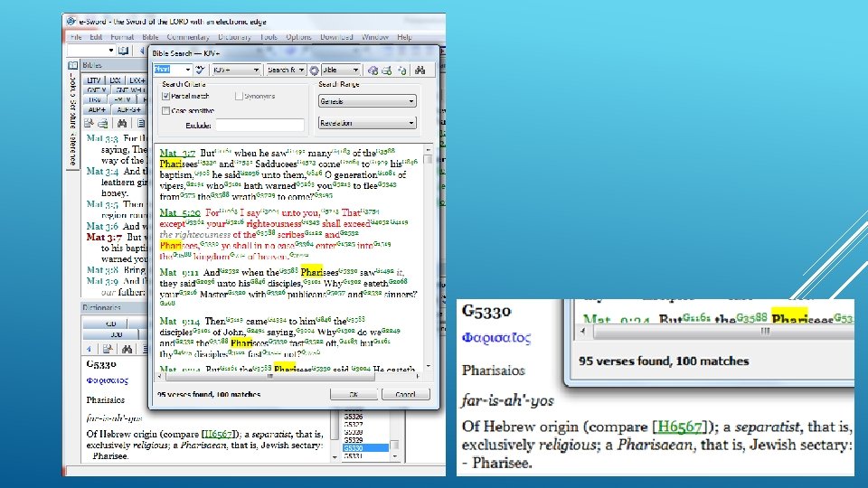Click the icon right of print in Bible Search toolbar

(402, 70)
